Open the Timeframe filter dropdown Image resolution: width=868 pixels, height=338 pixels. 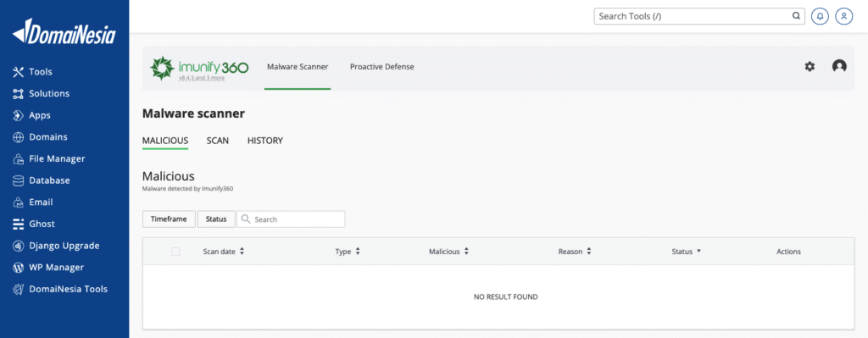[x=169, y=219]
